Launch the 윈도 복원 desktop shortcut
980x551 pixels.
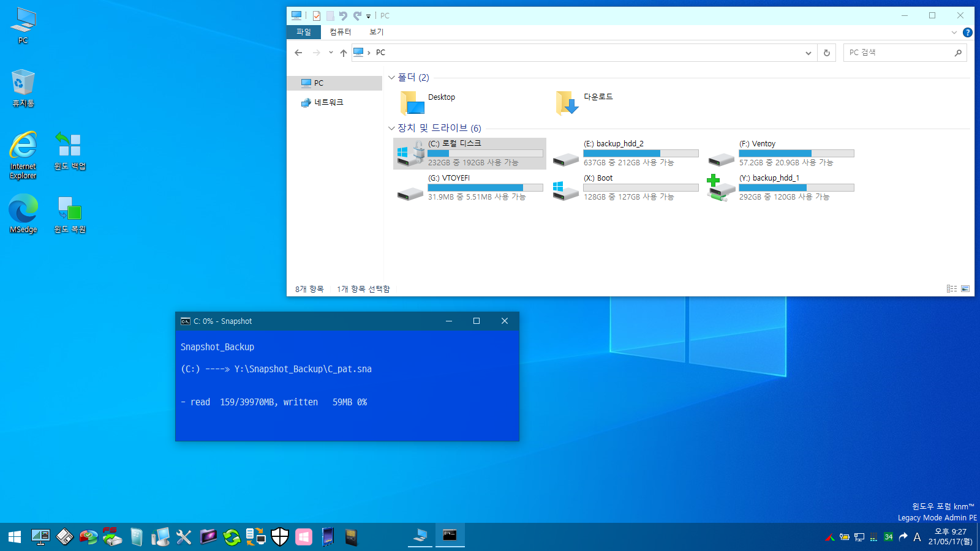click(69, 214)
